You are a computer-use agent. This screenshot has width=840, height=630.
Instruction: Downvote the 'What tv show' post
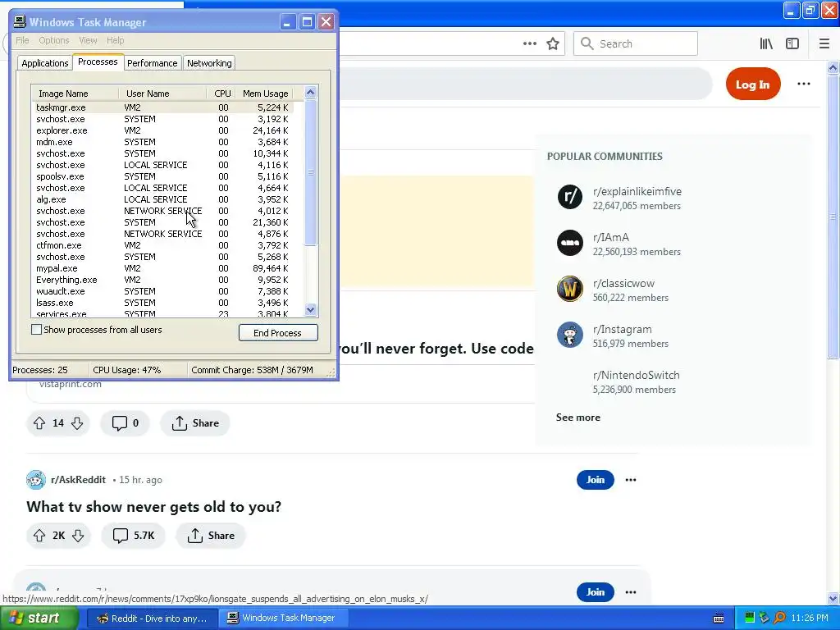click(78, 536)
